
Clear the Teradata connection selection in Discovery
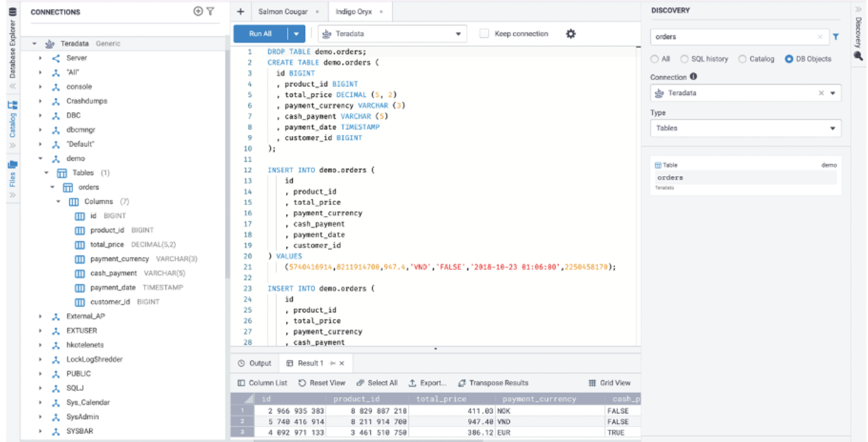pos(821,93)
